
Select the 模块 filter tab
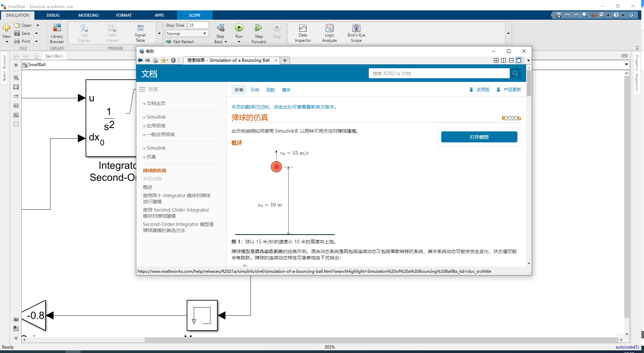pos(286,90)
